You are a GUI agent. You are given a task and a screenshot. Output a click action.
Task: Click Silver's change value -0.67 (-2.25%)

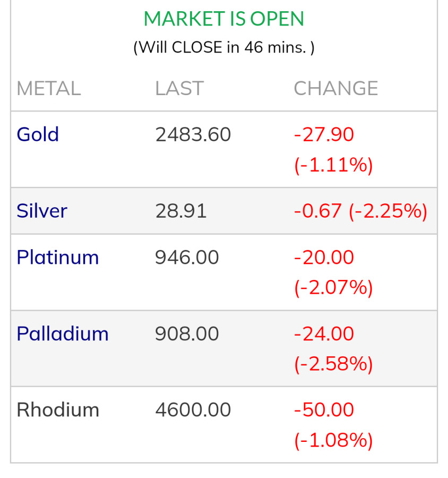[360, 211]
